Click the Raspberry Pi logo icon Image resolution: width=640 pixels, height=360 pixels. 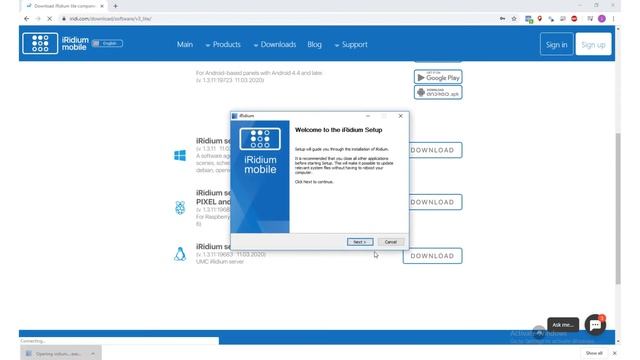pyautogui.click(x=180, y=208)
